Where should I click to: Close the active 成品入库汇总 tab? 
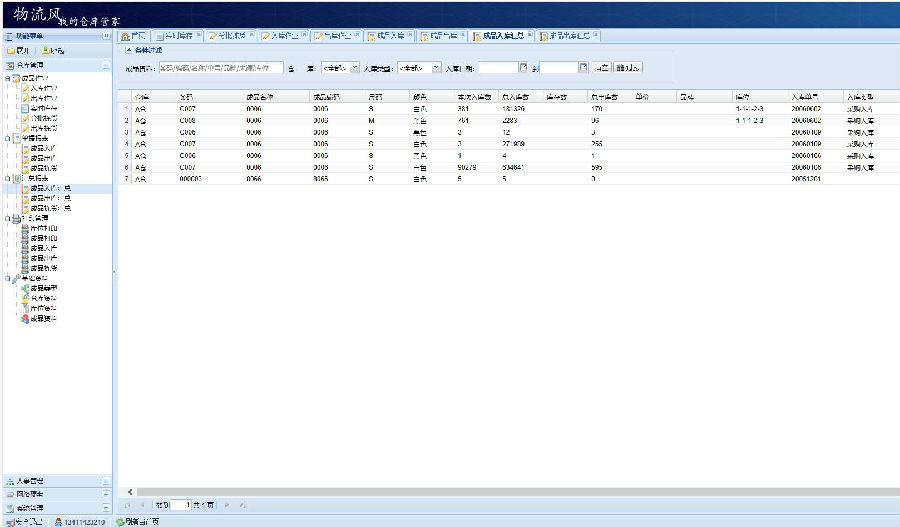[x=530, y=36]
